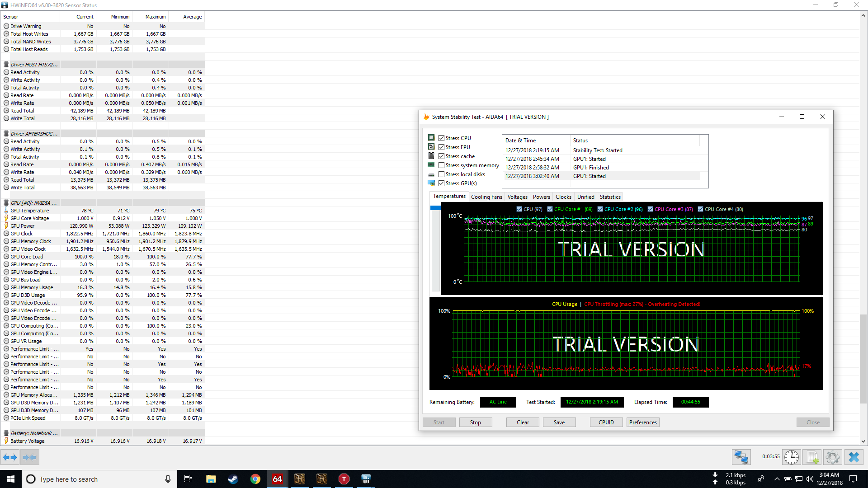Click the HWiNFO scrollbar down arrow
This screenshot has height=488, width=868.
tap(863, 441)
